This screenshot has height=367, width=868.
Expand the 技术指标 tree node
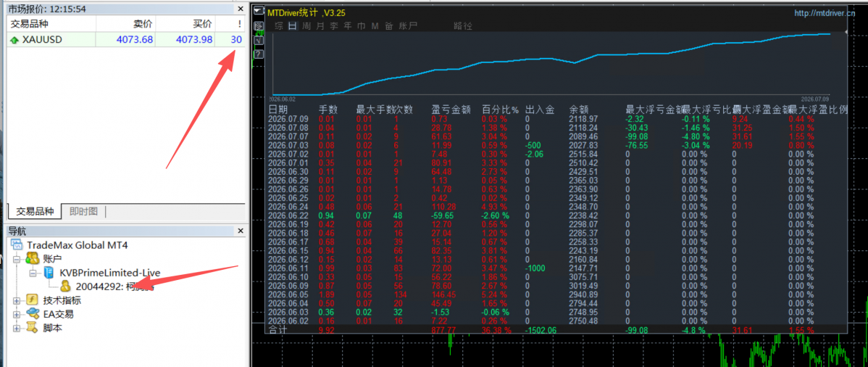tap(16, 300)
